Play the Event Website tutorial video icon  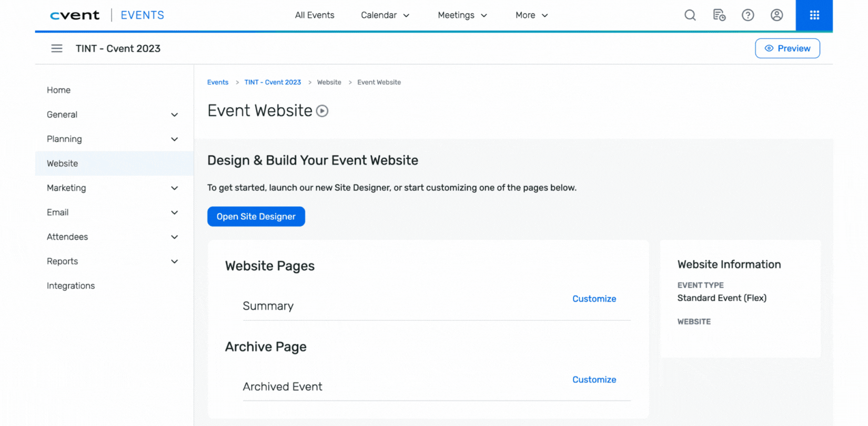pos(322,111)
